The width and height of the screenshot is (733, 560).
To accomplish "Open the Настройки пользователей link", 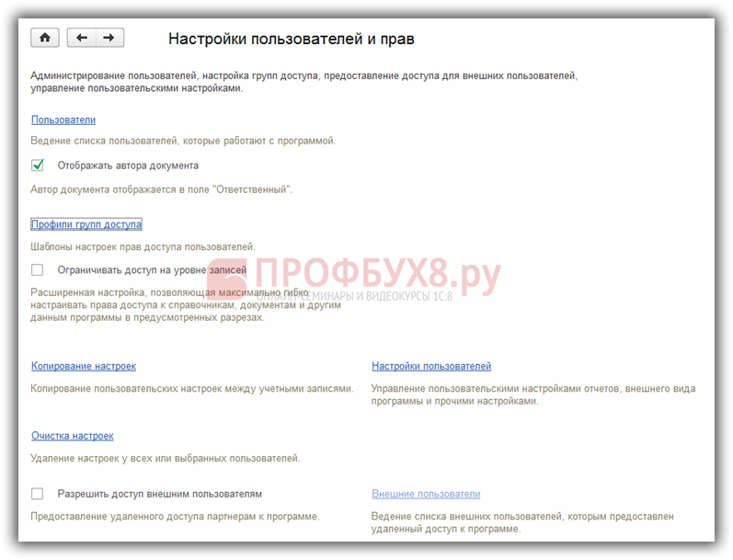I will [431, 366].
